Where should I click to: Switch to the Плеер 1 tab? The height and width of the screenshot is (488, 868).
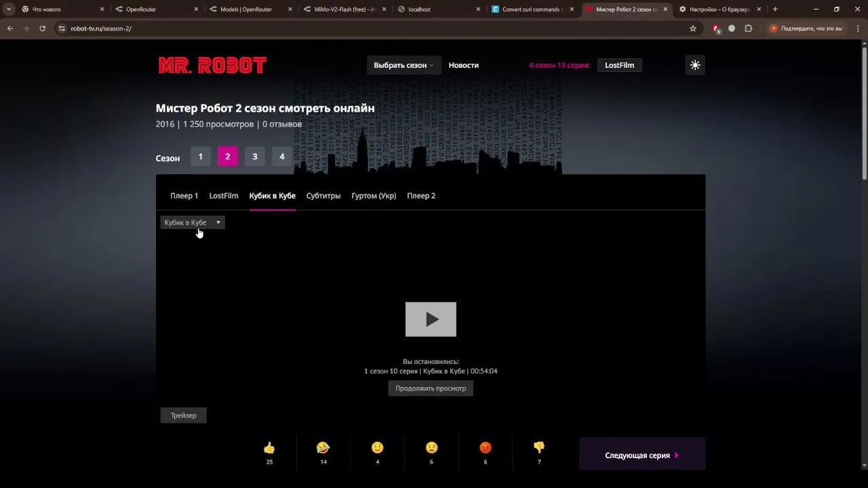coord(184,196)
